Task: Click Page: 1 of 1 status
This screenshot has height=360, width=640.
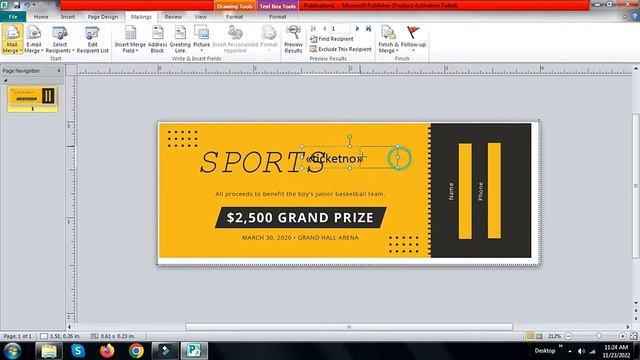Action: [17, 336]
